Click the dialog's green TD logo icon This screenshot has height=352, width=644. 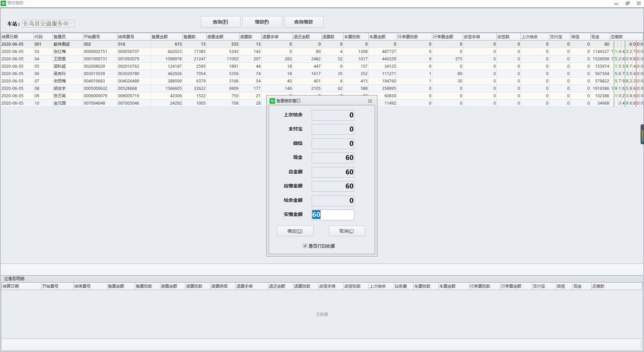(x=272, y=101)
